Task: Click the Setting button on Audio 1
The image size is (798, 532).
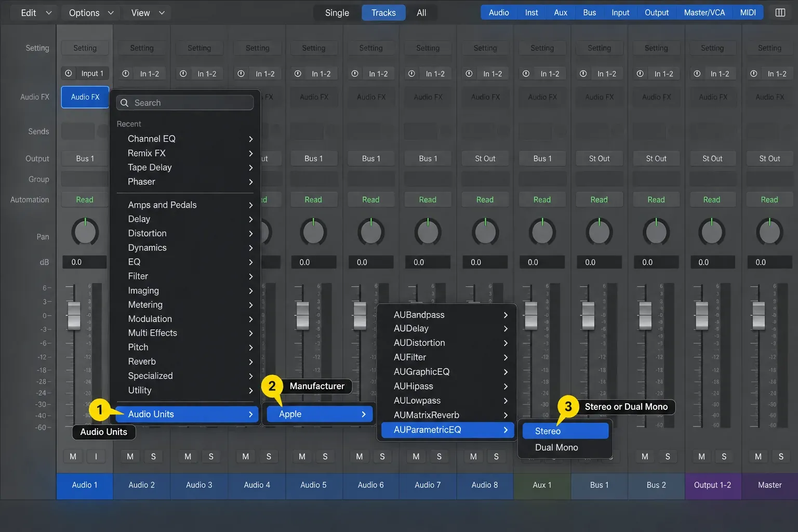Action: tap(85, 48)
